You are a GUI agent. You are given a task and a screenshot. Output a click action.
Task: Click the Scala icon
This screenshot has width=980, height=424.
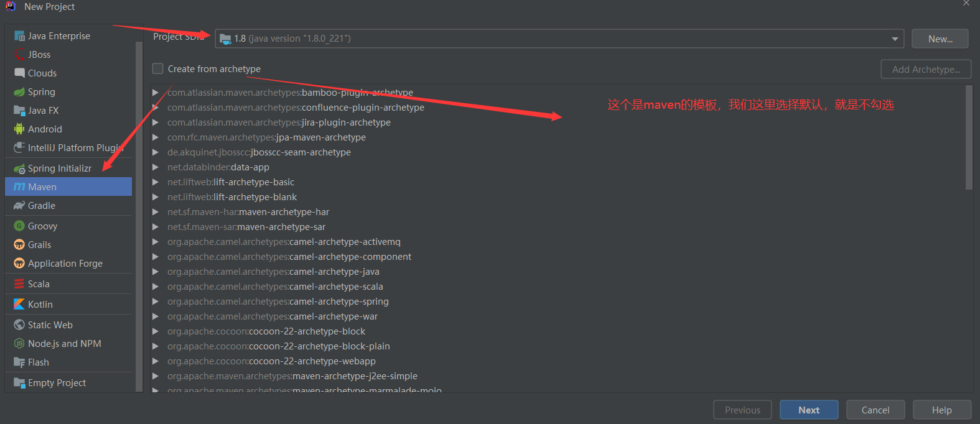pos(19,284)
